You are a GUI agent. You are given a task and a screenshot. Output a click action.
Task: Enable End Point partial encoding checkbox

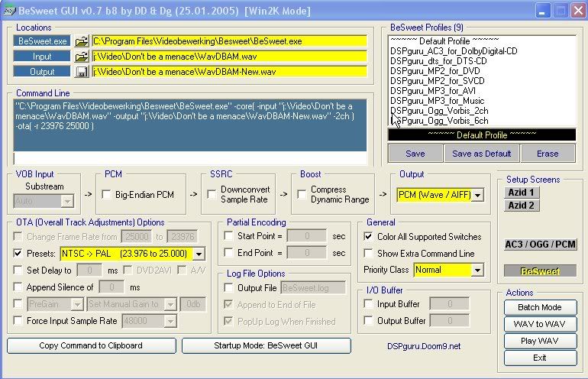pos(228,253)
